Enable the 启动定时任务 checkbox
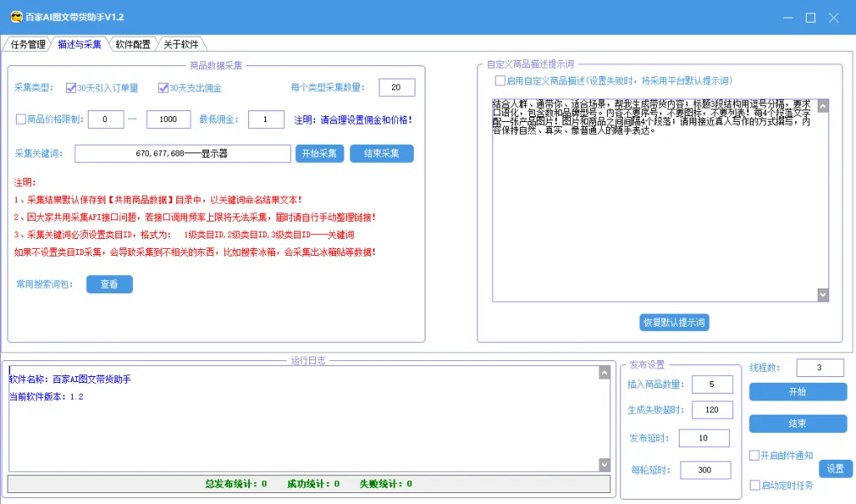This screenshot has height=504, width=856. (755, 485)
